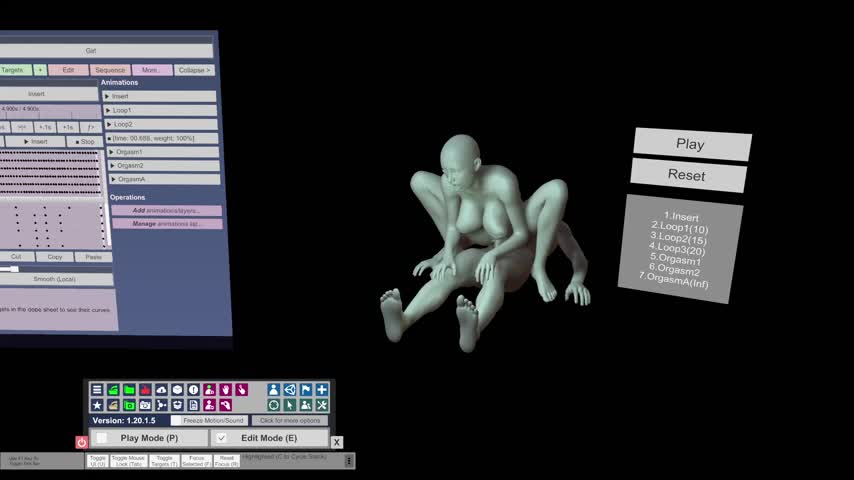Expand the Loop1 animation entry
Screen dimensions: 854x480
point(160,111)
